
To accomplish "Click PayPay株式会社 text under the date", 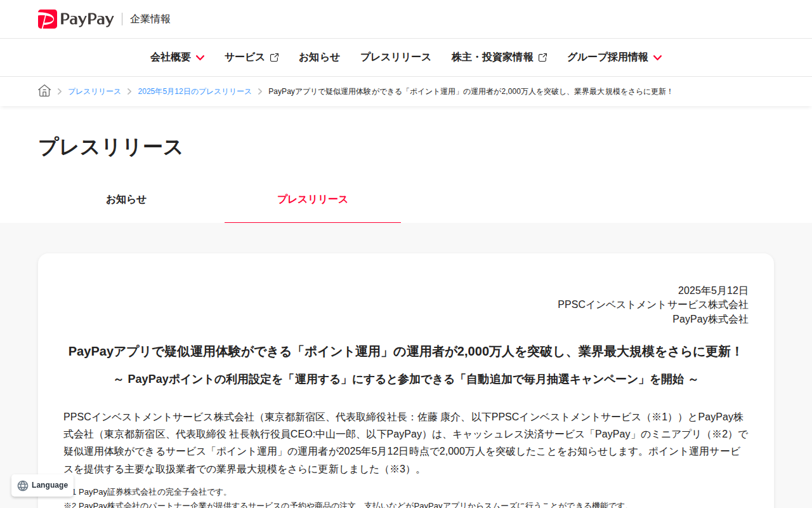I will (x=710, y=319).
